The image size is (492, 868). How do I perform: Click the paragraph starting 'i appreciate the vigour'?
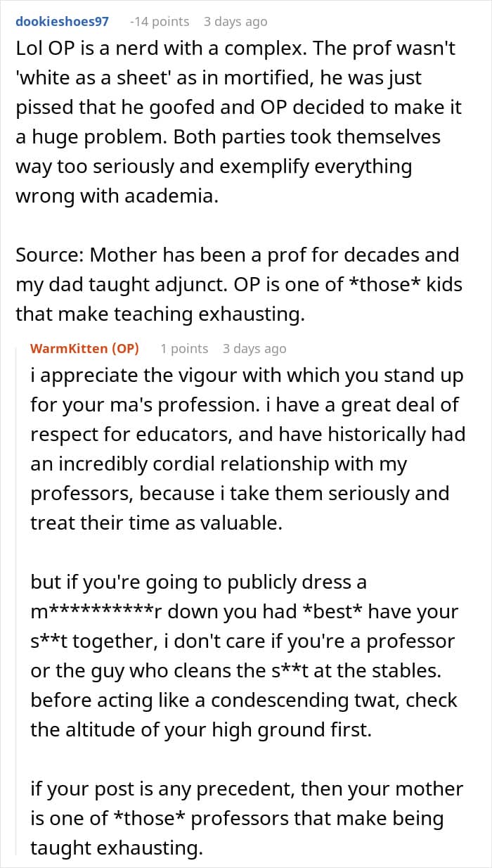246,449
